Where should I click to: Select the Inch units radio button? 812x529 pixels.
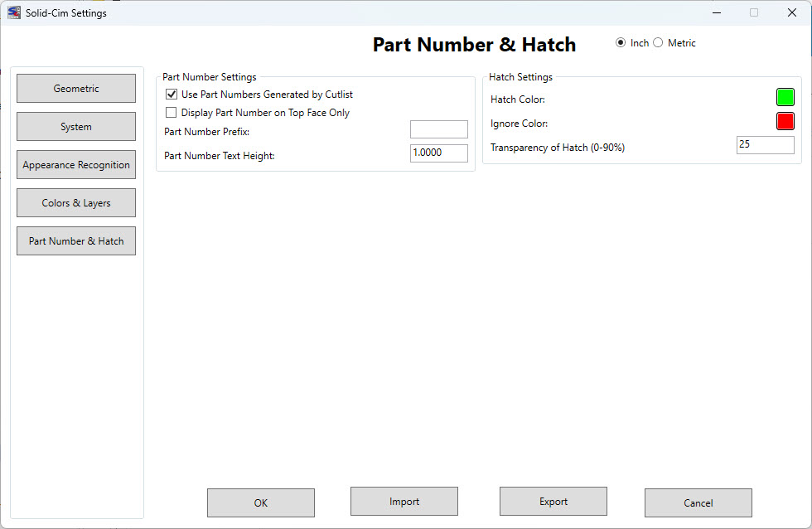coord(621,42)
